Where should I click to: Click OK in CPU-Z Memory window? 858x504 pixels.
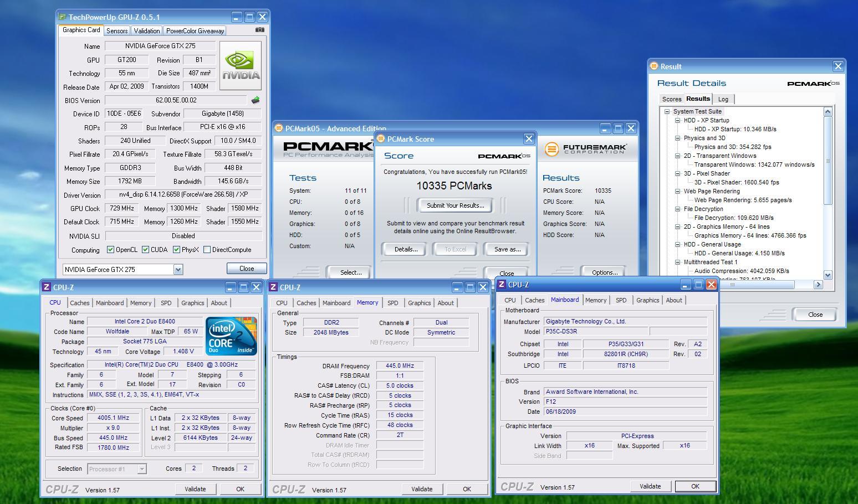(467, 489)
